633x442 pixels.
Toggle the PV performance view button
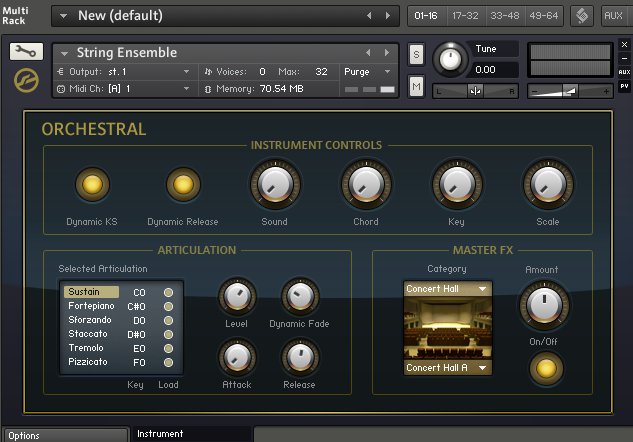coord(624,86)
